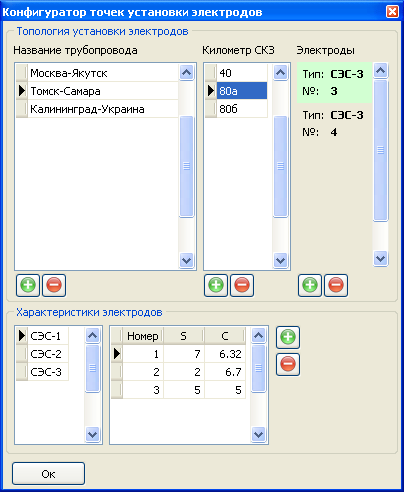This screenshot has width=404, height=492.
Task: Click S cell with value 7
Action: (x=184, y=354)
